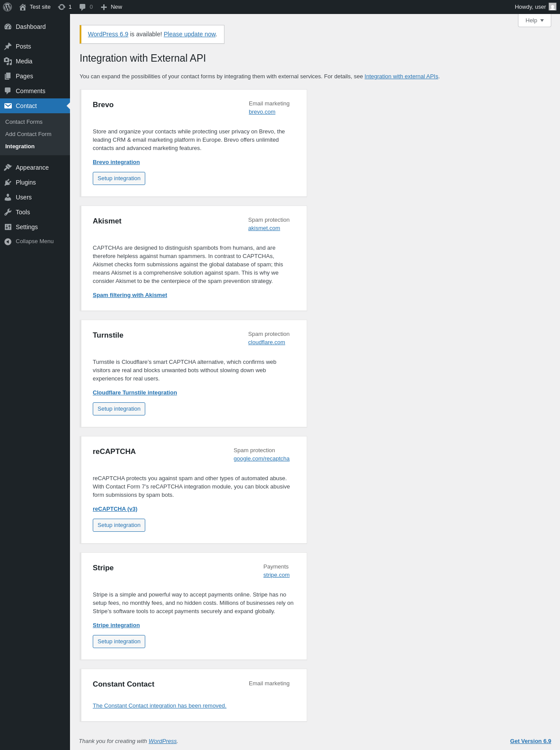Click New in the admin bar
The width and height of the screenshot is (560, 750).
coord(116,7)
